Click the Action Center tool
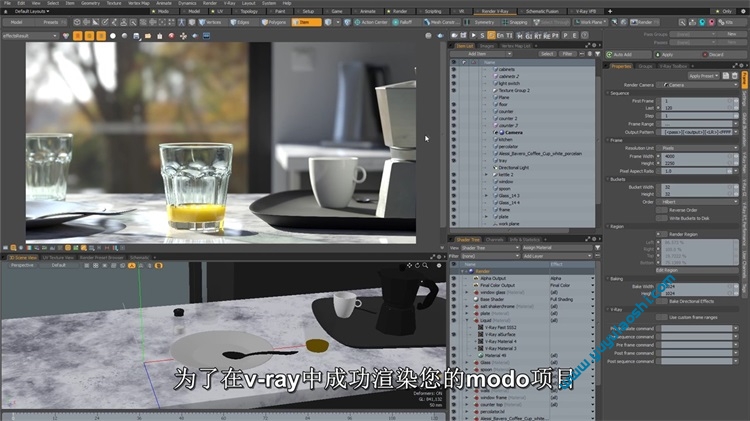750x421 pixels. (x=371, y=22)
